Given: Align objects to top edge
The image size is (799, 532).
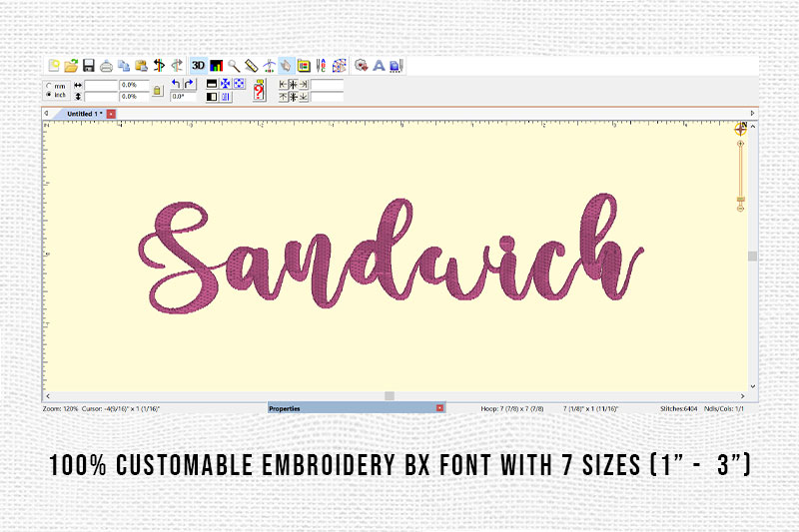Looking at the screenshot, I should coord(284,96).
